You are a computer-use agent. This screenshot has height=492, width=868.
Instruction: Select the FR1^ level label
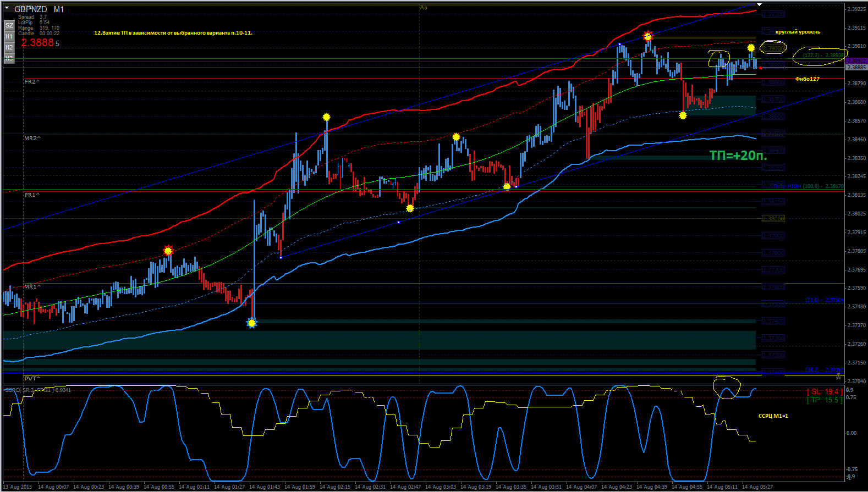pyautogui.click(x=32, y=195)
